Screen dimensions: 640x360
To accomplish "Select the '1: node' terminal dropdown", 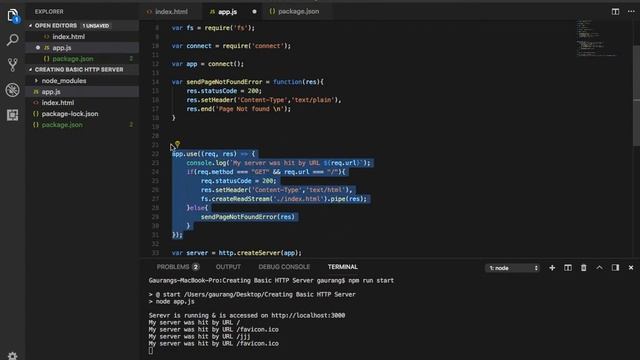I will coord(513,268).
